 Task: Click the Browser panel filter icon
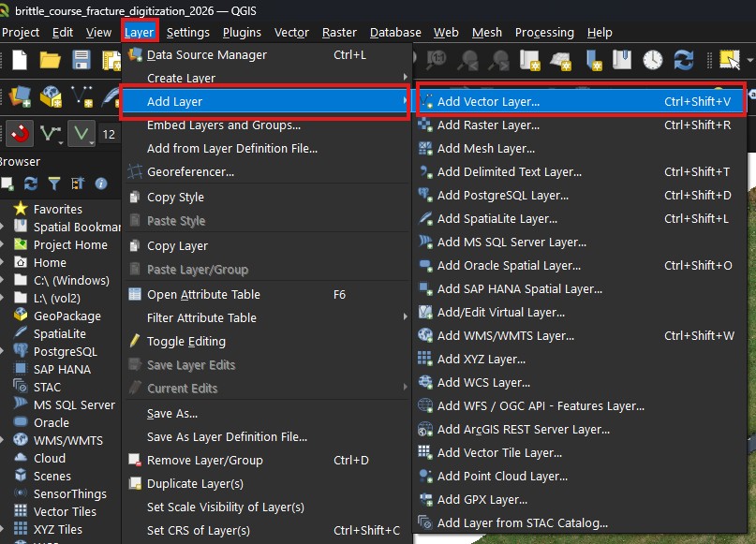[x=54, y=184]
